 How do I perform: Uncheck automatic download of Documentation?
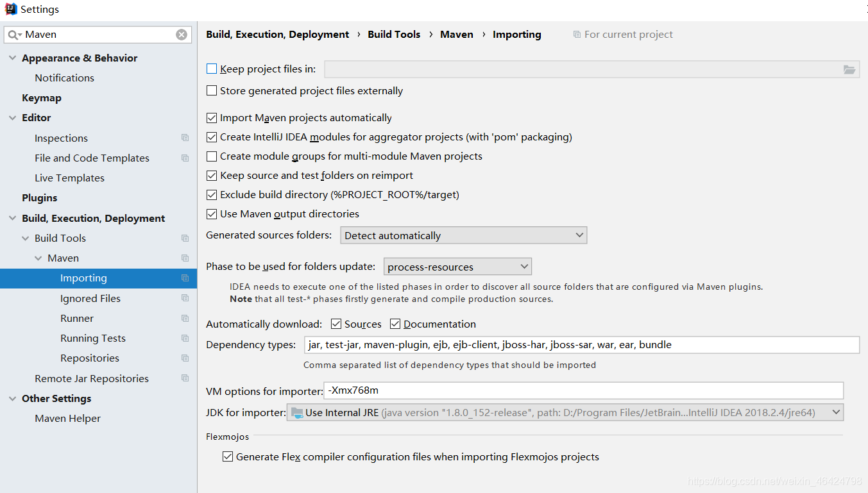point(395,324)
